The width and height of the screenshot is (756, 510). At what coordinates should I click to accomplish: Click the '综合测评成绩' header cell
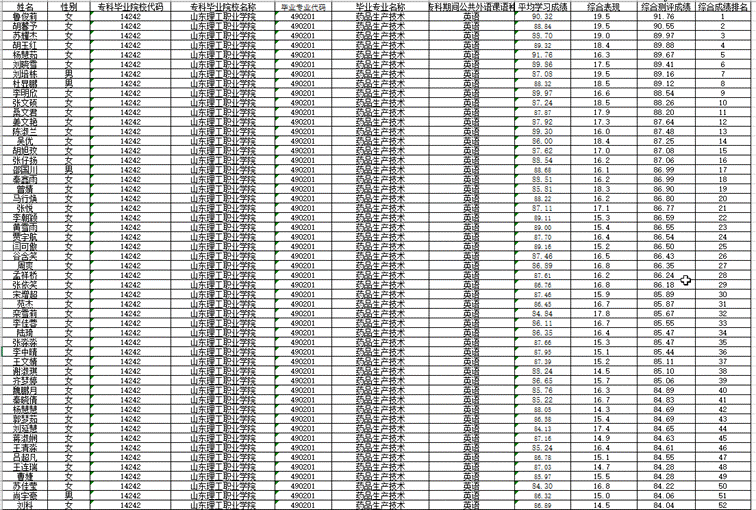click(666, 7)
